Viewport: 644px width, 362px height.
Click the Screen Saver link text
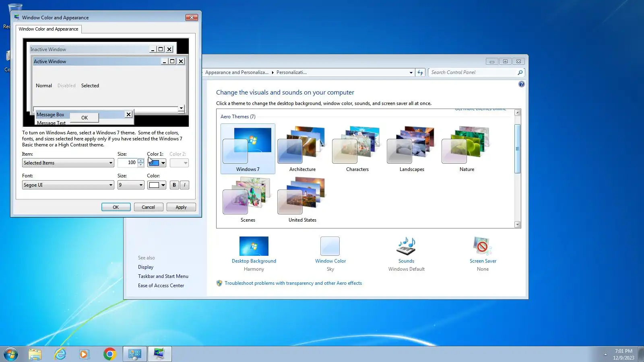tap(483, 261)
